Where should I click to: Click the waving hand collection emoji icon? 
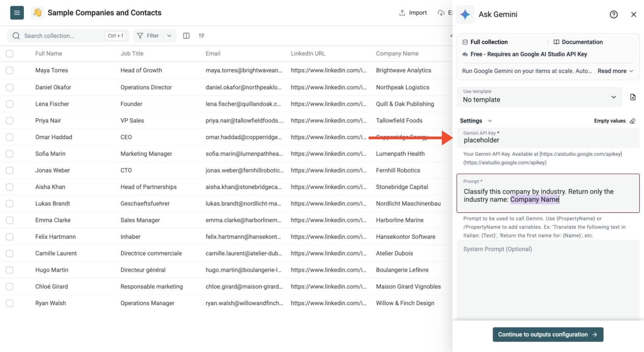tap(37, 13)
